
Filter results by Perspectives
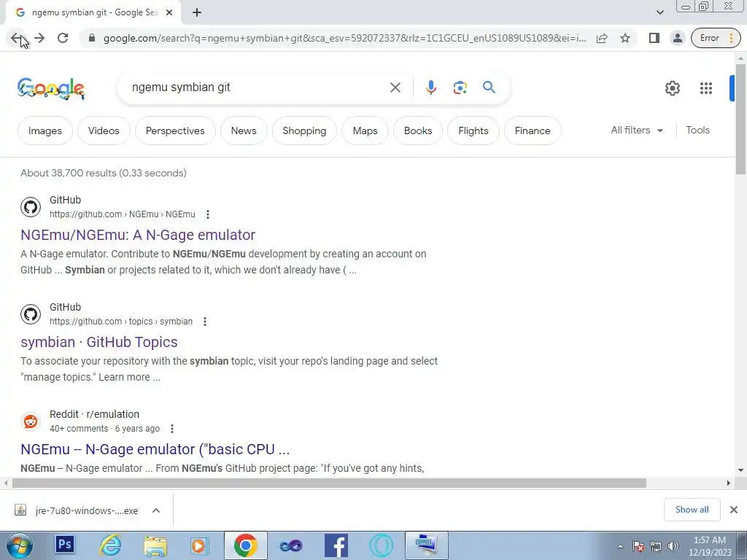(175, 131)
